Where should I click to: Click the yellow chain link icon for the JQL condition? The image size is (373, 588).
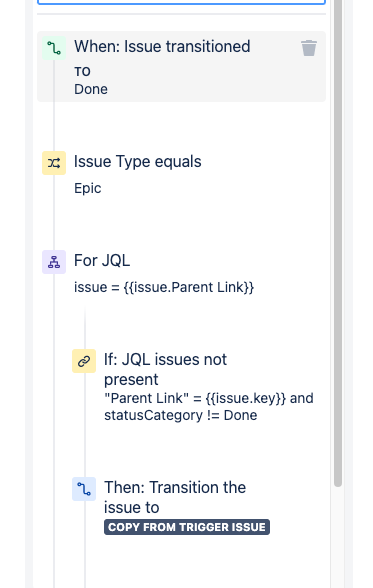coord(84,361)
